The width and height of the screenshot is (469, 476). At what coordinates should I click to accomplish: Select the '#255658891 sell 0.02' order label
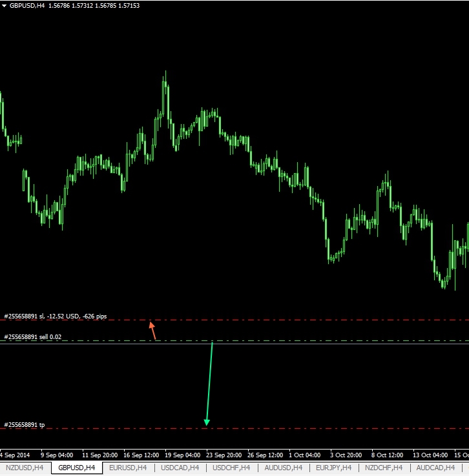pos(33,337)
